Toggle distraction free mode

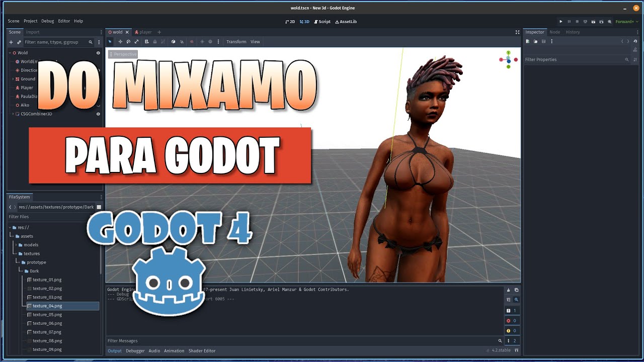517,32
